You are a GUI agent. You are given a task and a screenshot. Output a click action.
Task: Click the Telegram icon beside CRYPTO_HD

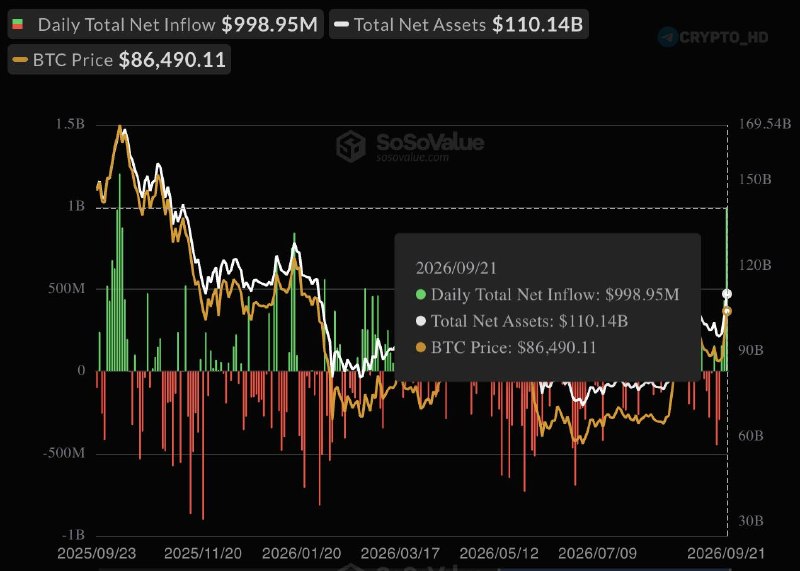pyautogui.click(x=668, y=37)
